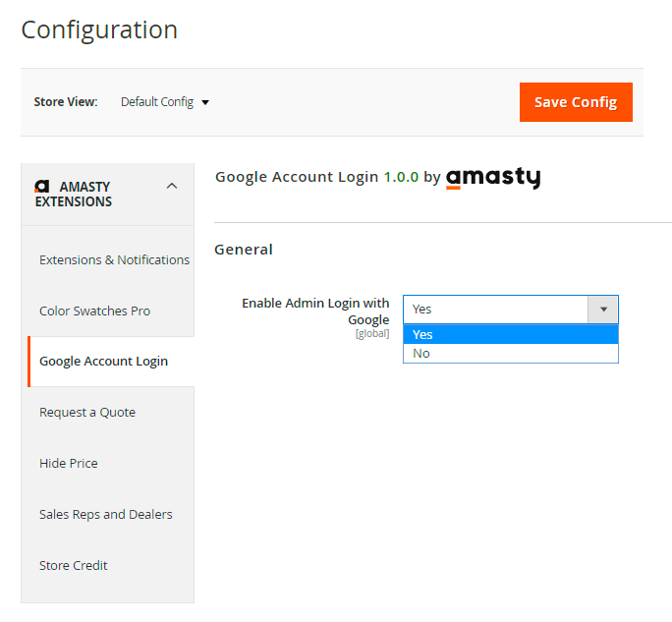
Task: Click the Save Config button
Action: (x=575, y=102)
